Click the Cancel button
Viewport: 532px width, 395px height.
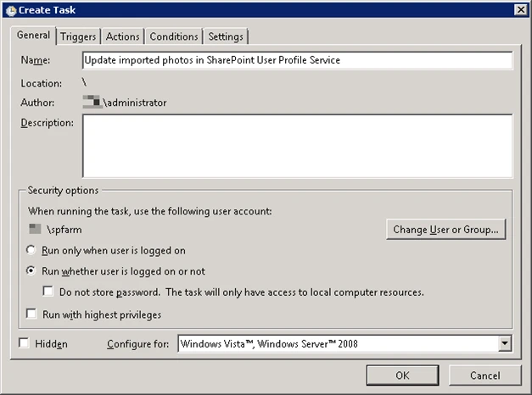pyautogui.click(x=484, y=376)
